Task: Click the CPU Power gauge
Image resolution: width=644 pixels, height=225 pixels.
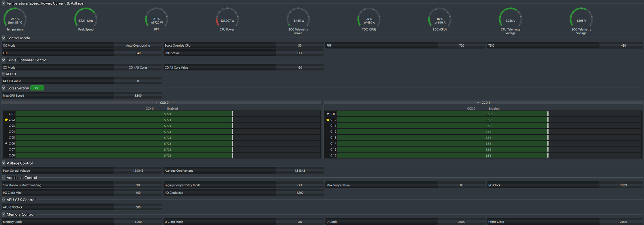Action: point(227,19)
